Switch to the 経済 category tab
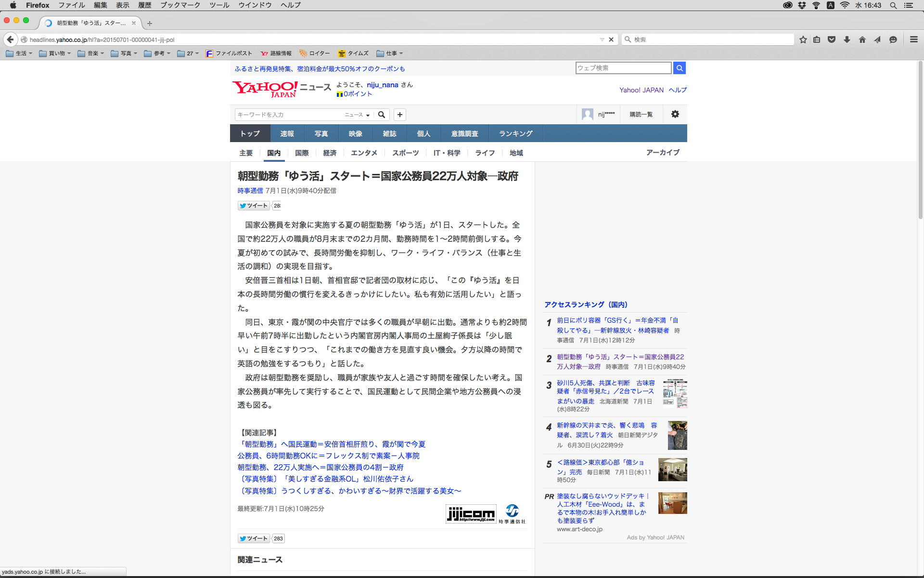This screenshot has height=578, width=924. [330, 153]
